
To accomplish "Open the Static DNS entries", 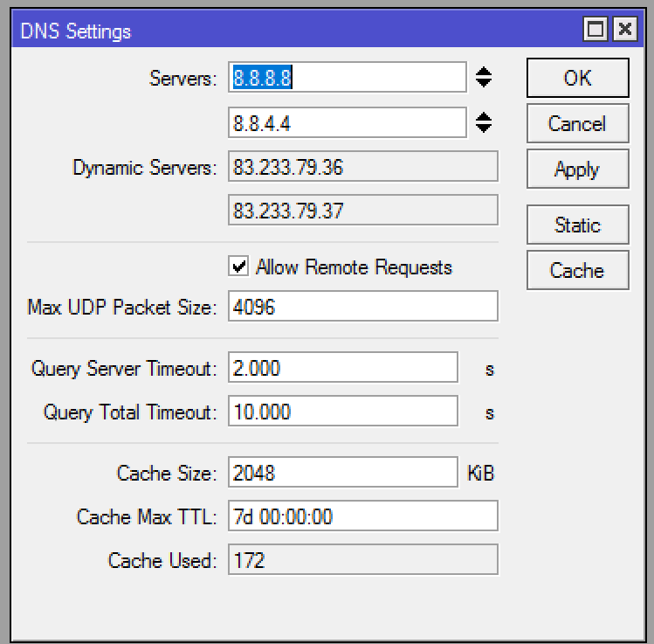I will click(578, 225).
